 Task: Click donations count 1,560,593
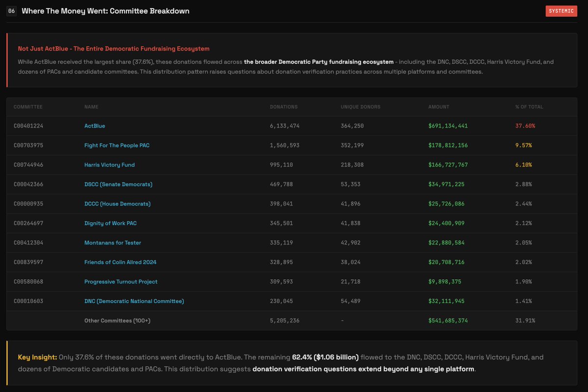(285, 146)
